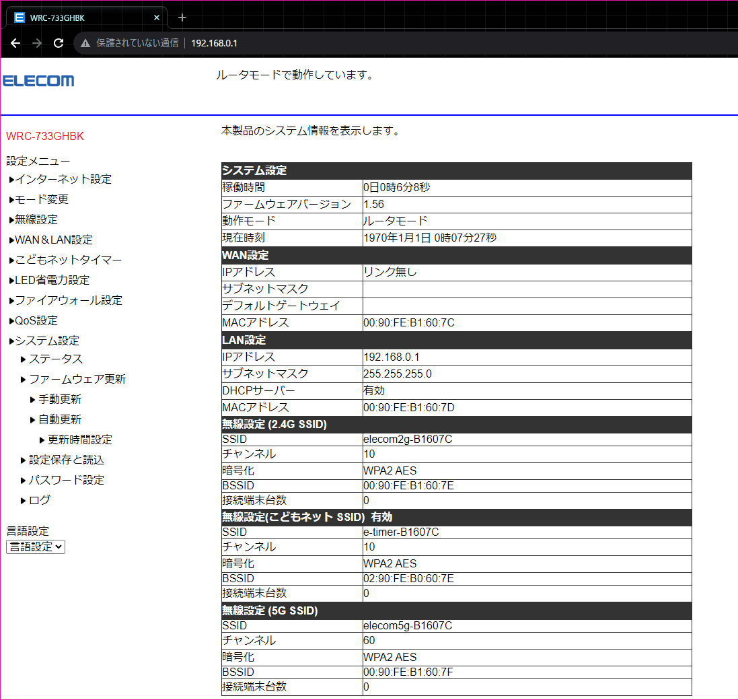The height and width of the screenshot is (700, 738).
Task: Click the address bar showing 192.168.0.1
Action: tap(404, 43)
